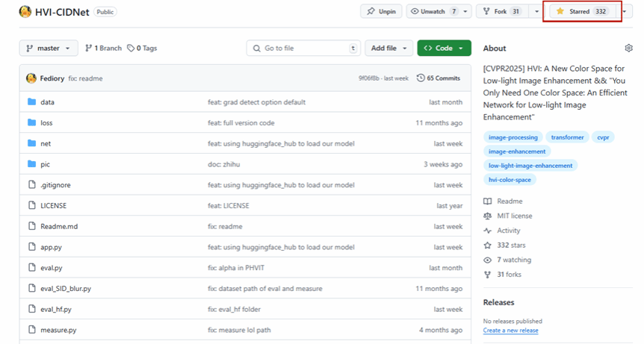Viewport: 644px width, 344px height.
Task: Open the 1 Branch link
Action: 103,49
